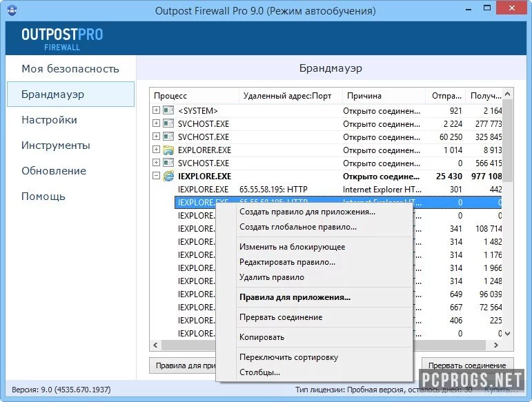Maximize the Outpost Firewall window
The image size is (532, 402).
[487, 8]
